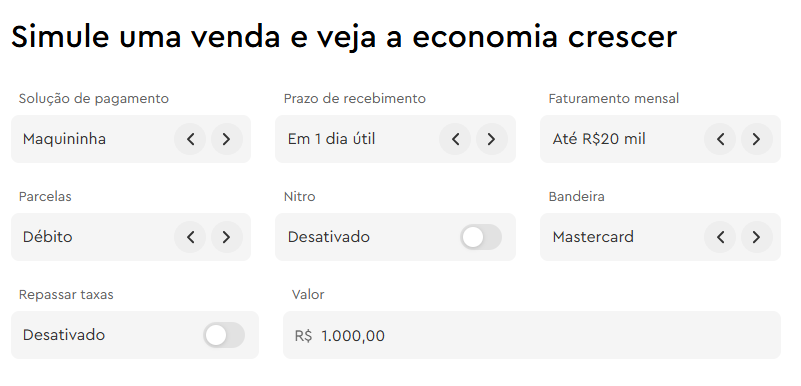Image resolution: width=801 pixels, height=386 pixels.
Task: Click previous arrow in Parcelas selector
Action: (x=190, y=237)
